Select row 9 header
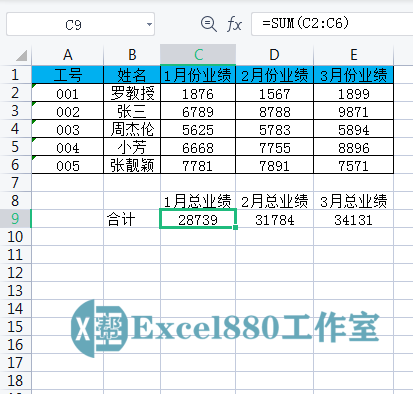Image resolution: width=413 pixels, height=394 pixels. click(15, 219)
